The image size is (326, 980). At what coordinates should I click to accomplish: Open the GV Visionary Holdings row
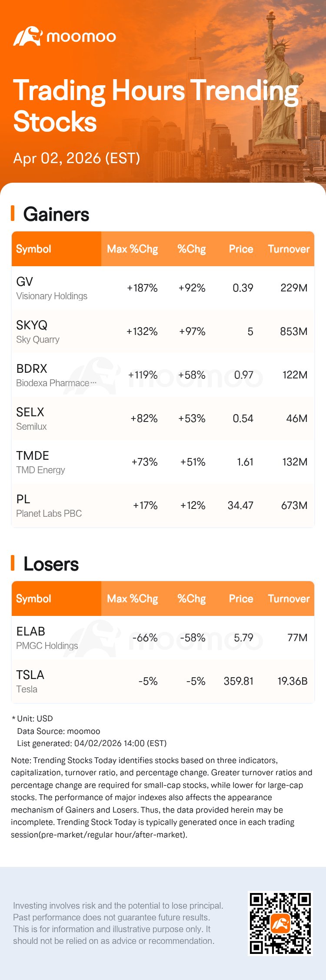[51, 288]
